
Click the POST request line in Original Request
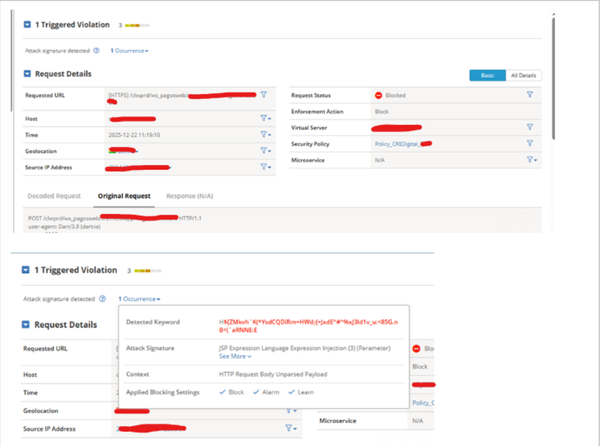[x=115, y=218]
